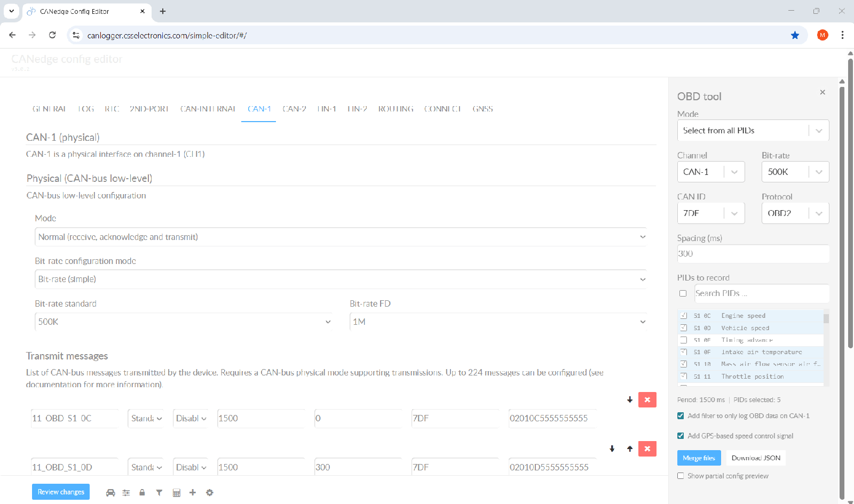Click the plus icon in bottom toolbar
The width and height of the screenshot is (854, 504).
click(193, 493)
